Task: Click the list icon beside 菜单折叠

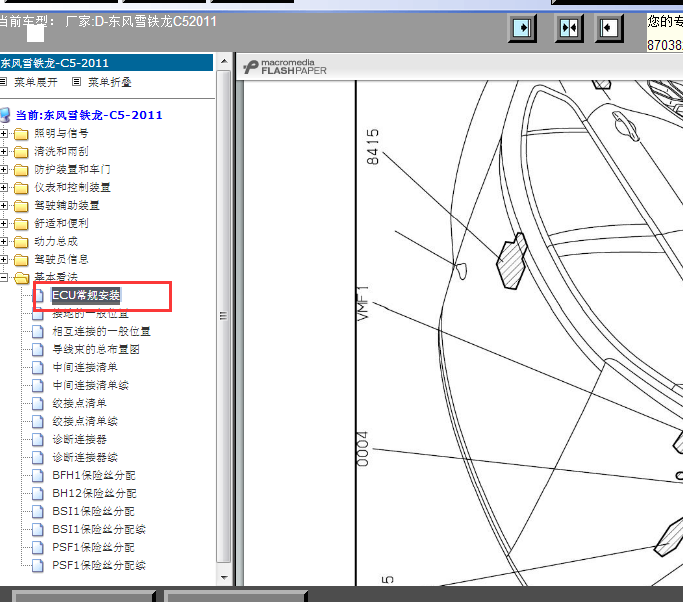Action: [x=76, y=81]
